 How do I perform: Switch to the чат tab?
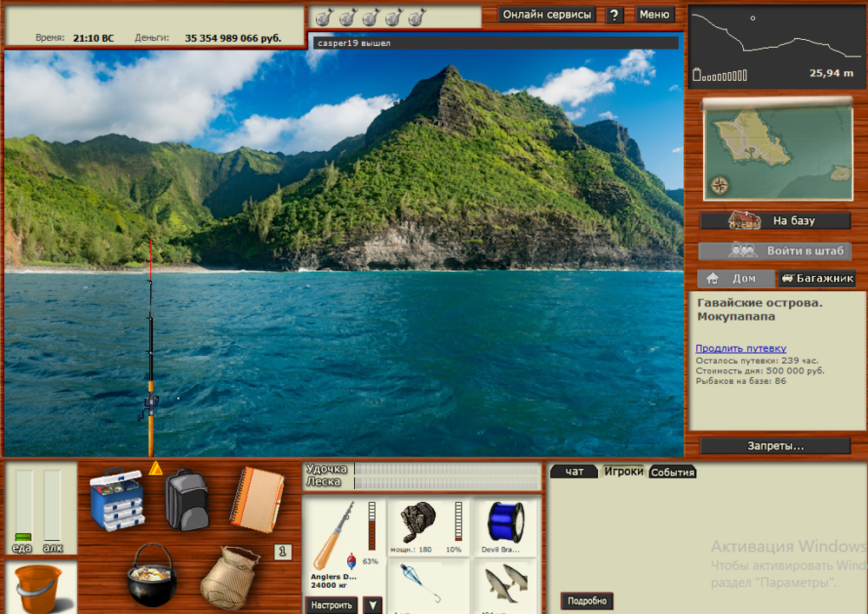(x=574, y=472)
